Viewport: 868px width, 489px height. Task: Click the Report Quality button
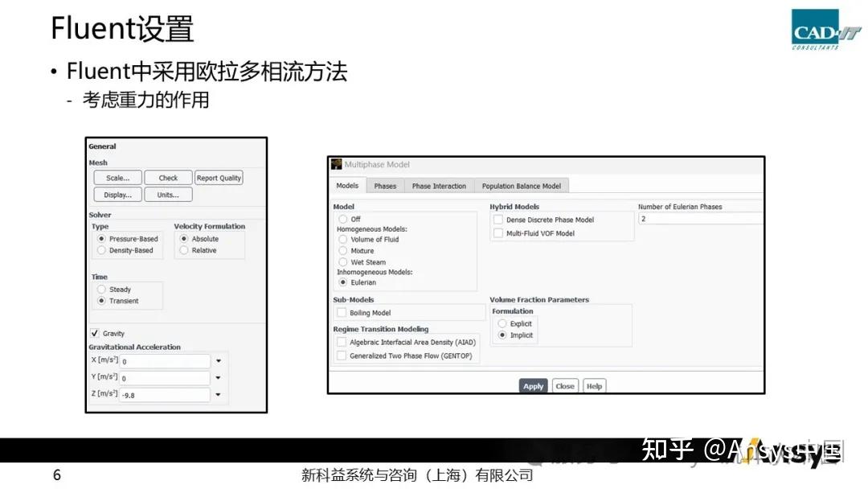point(219,178)
